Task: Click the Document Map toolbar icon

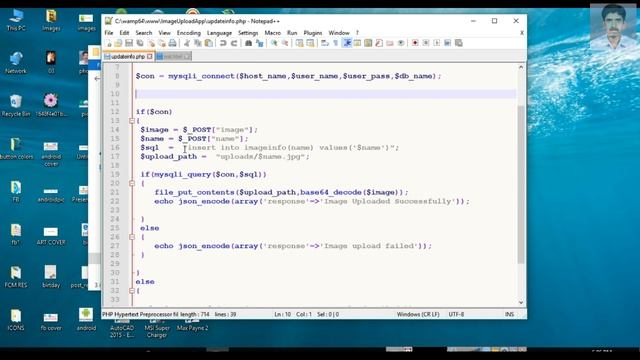Action: (368, 43)
